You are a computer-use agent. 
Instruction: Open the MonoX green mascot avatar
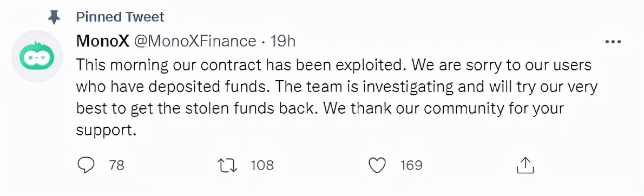(x=37, y=56)
